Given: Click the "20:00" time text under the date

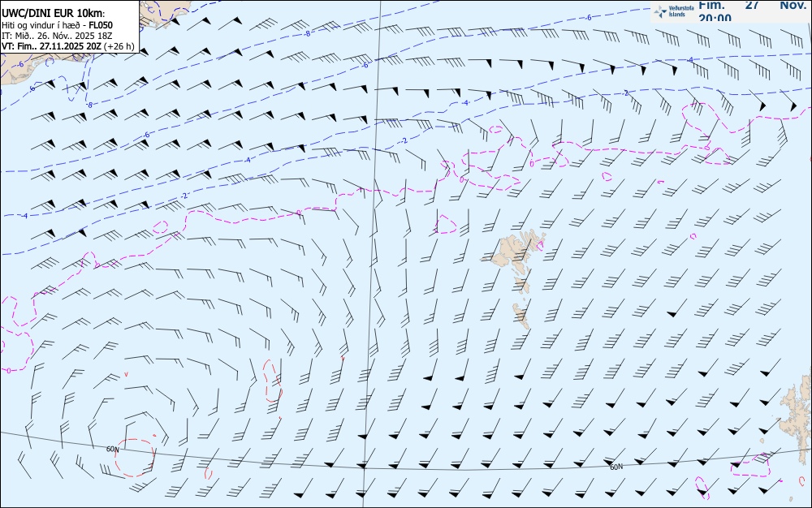Looking at the screenshot, I should (x=715, y=18).
